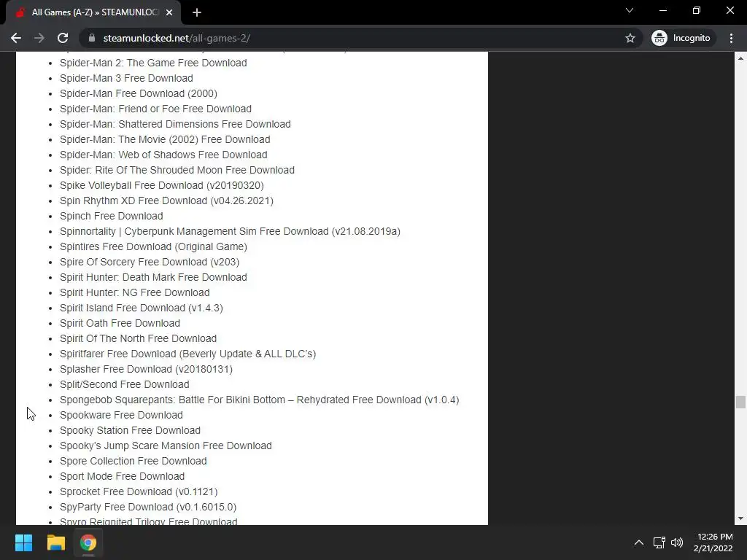Open Spike Volleyball Free Download link
Screen dimensions: 747x560
[162, 185]
